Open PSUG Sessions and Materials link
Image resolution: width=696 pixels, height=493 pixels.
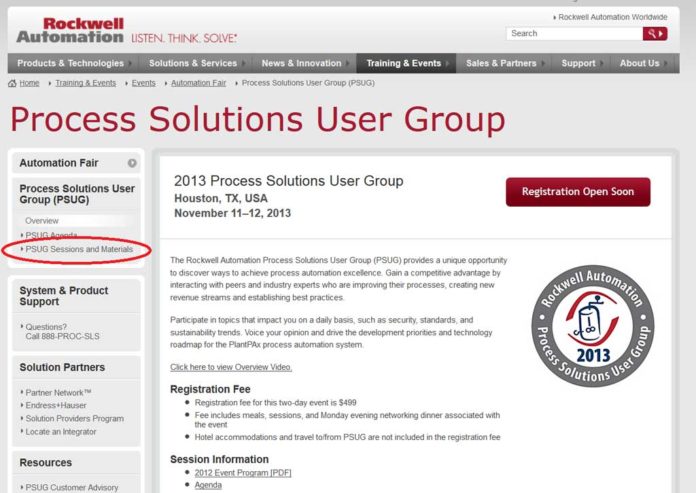[x=79, y=249]
